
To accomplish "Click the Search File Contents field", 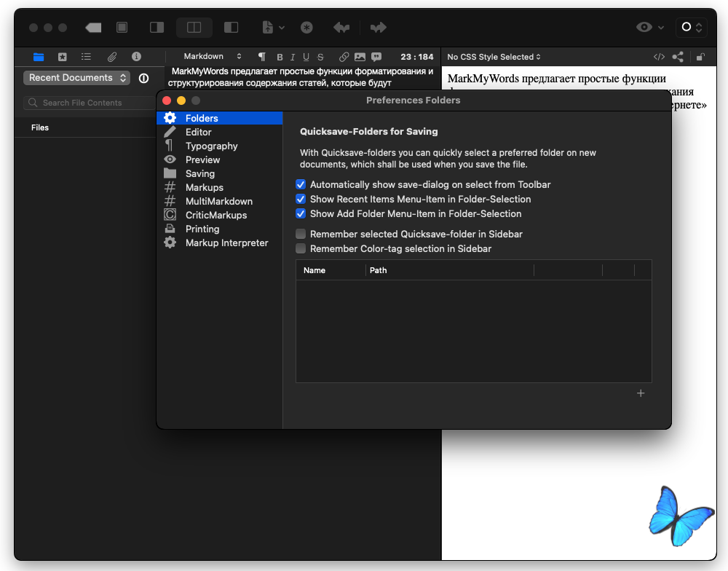I will pos(86,103).
